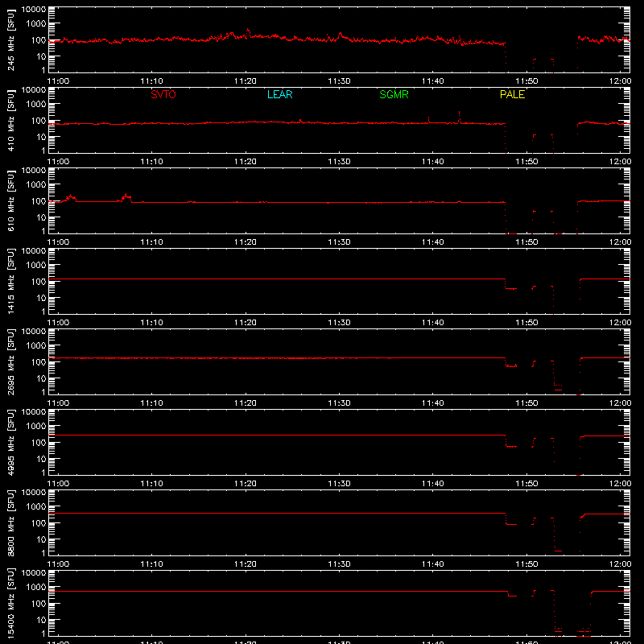The height and width of the screenshot is (644, 644).
Task: Select the 610 MHz [SFU] axis title
Action: click(10, 200)
